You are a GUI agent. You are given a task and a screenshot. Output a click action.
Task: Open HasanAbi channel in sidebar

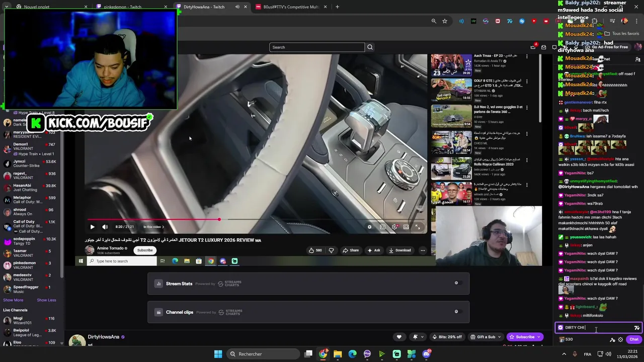tap(31, 188)
